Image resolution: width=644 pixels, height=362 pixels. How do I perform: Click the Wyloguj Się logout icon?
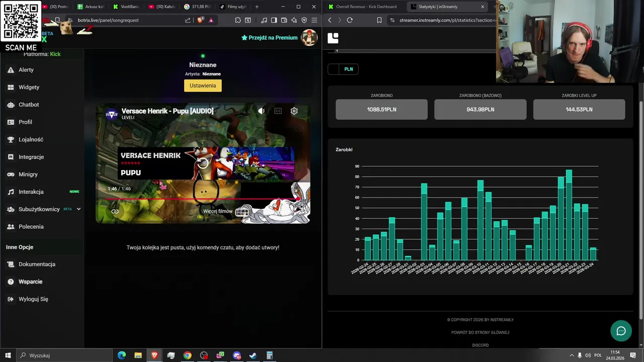click(11, 299)
